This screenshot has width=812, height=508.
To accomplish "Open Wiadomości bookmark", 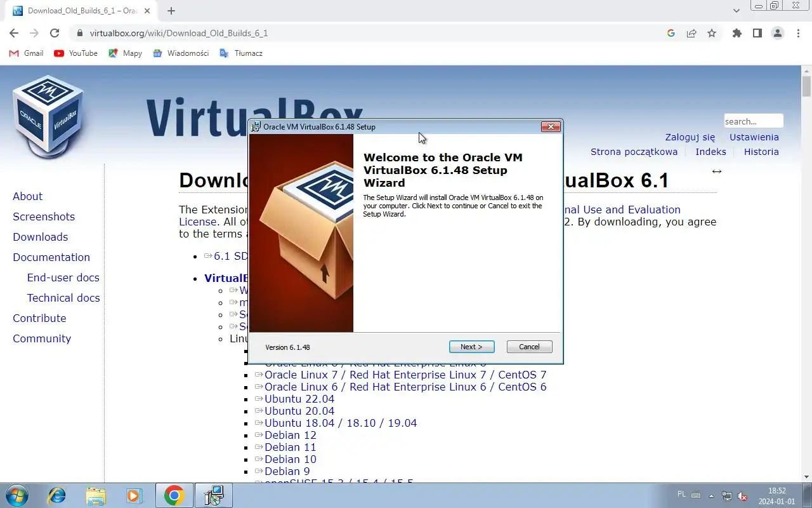I will (x=181, y=53).
